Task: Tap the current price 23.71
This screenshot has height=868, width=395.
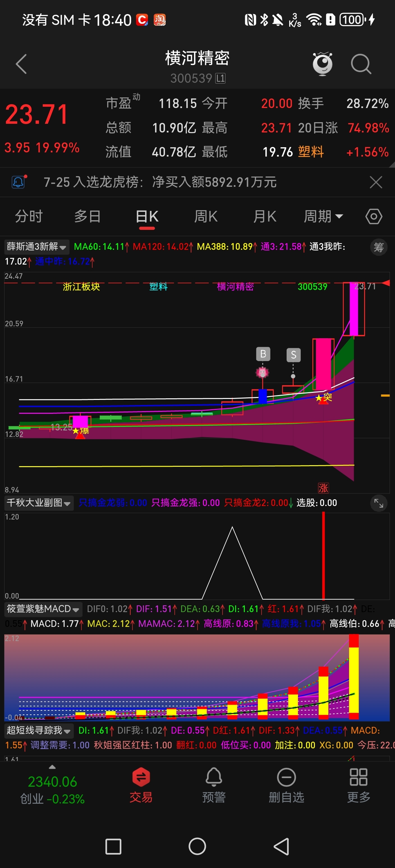Action: pyautogui.click(x=37, y=114)
